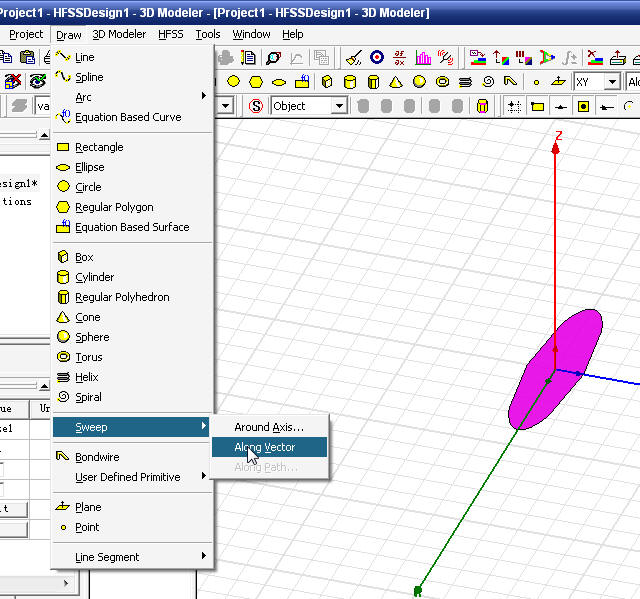Viewport: 640px width, 599px height.
Task: Click the paste clipboard toolbar icon
Action: tap(27, 57)
